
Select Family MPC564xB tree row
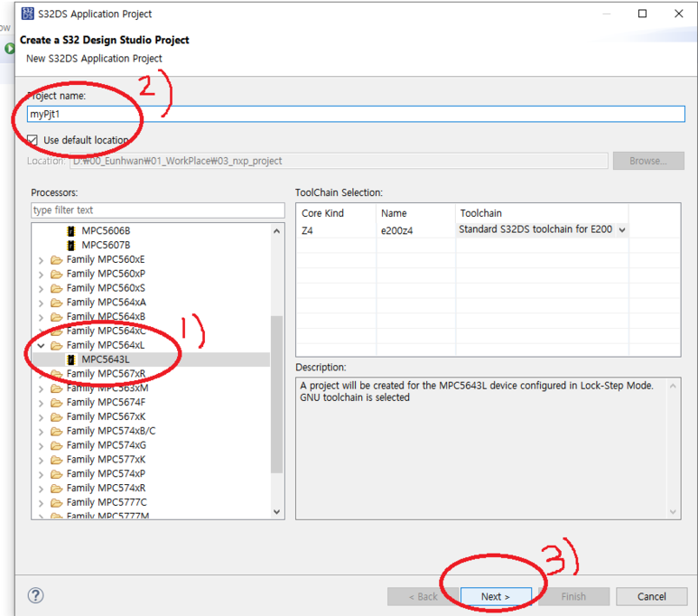coord(152,317)
